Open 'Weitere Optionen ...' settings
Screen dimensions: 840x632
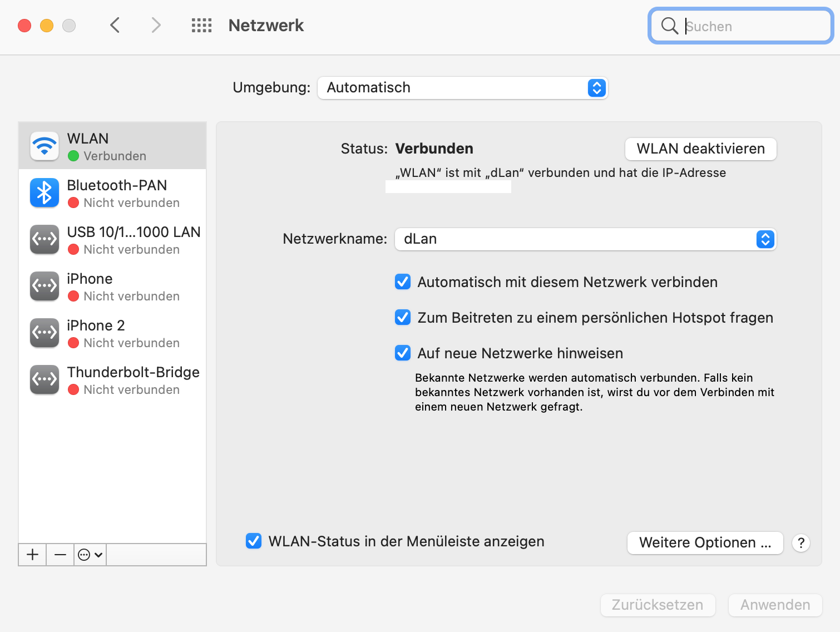(705, 543)
